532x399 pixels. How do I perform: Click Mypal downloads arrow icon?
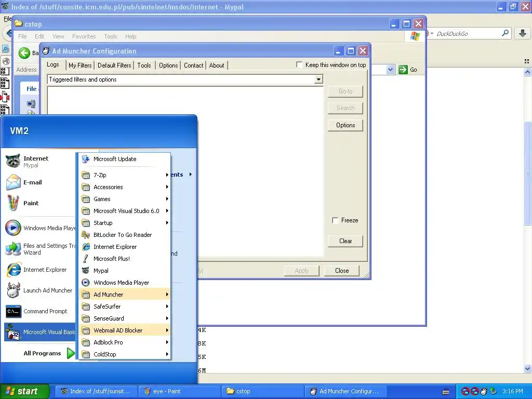pos(523,33)
